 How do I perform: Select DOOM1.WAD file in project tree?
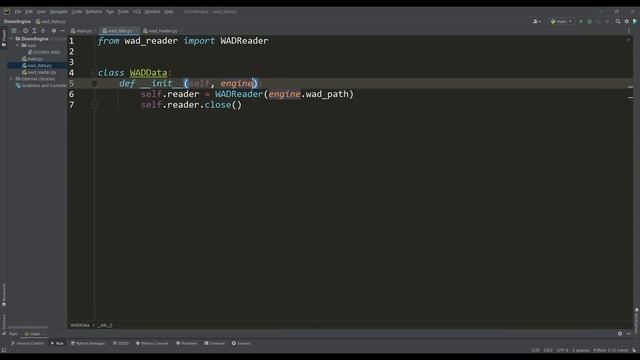click(x=44, y=52)
